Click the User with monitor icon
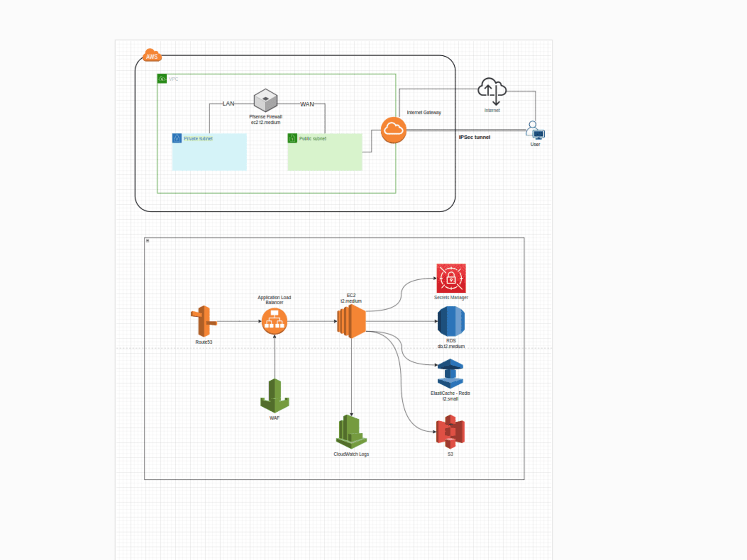The height and width of the screenshot is (560, 747). 535,130
